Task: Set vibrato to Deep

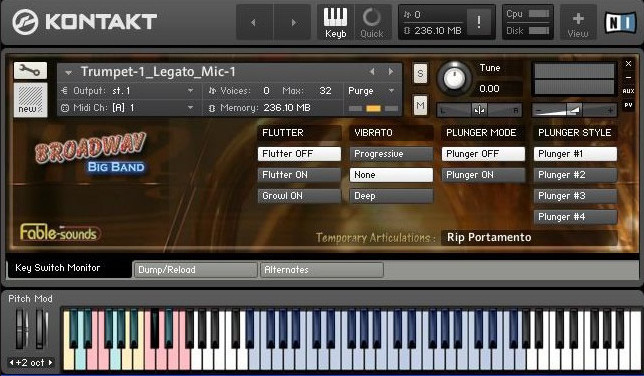Action: (x=391, y=196)
